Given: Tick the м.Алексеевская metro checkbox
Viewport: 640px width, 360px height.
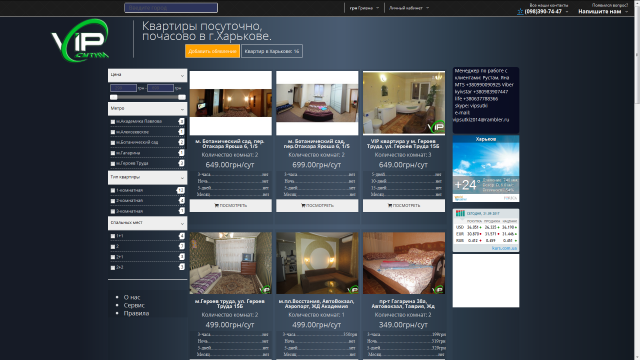Looking at the screenshot, I should coord(113,132).
